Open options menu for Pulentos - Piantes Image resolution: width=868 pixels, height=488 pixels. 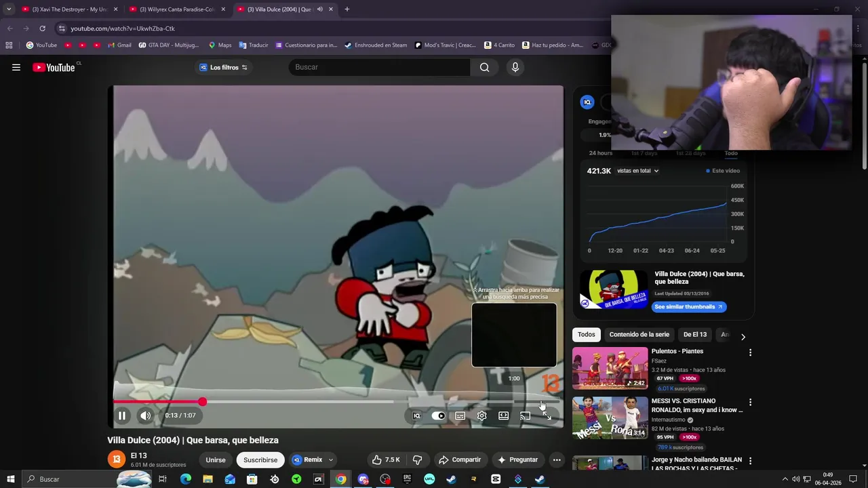[x=750, y=352]
